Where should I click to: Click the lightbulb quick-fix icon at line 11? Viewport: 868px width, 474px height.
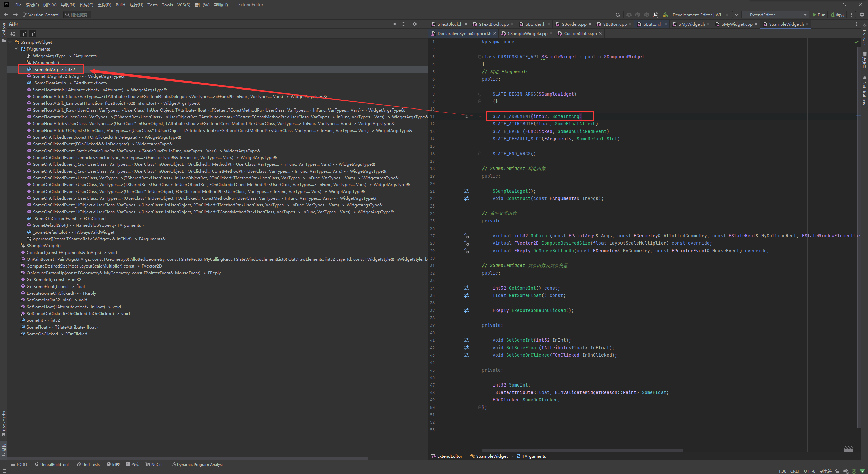point(466,116)
